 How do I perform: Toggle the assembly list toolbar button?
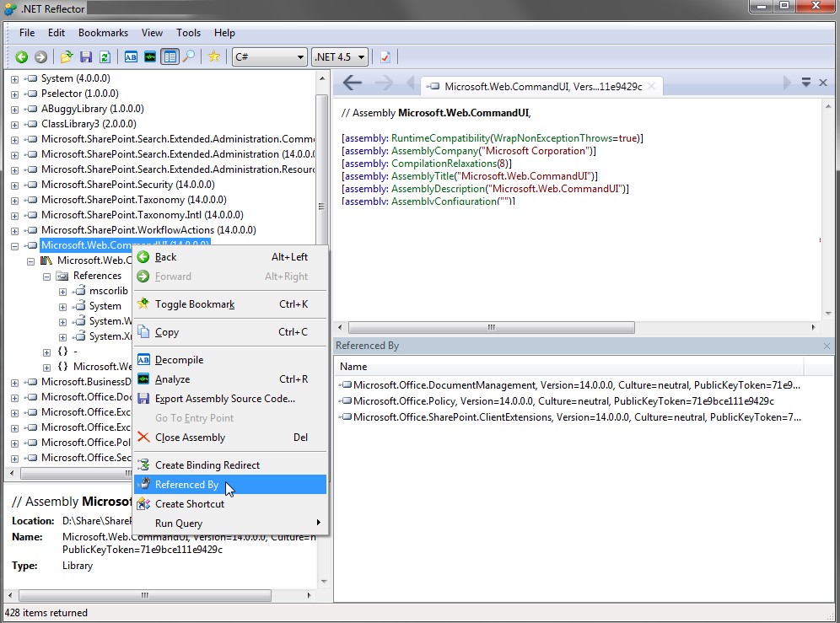pos(170,56)
